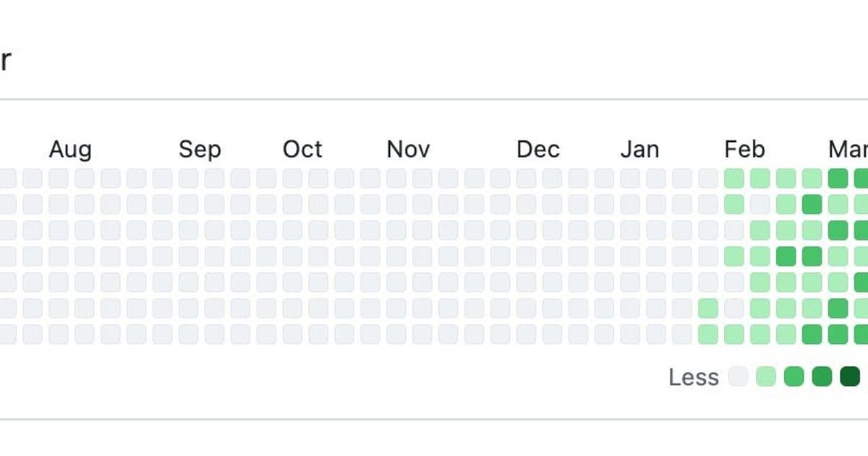The width and height of the screenshot is (868, 456).
Task: Select the Dec month heading
Action: click(x=538, y=150)
